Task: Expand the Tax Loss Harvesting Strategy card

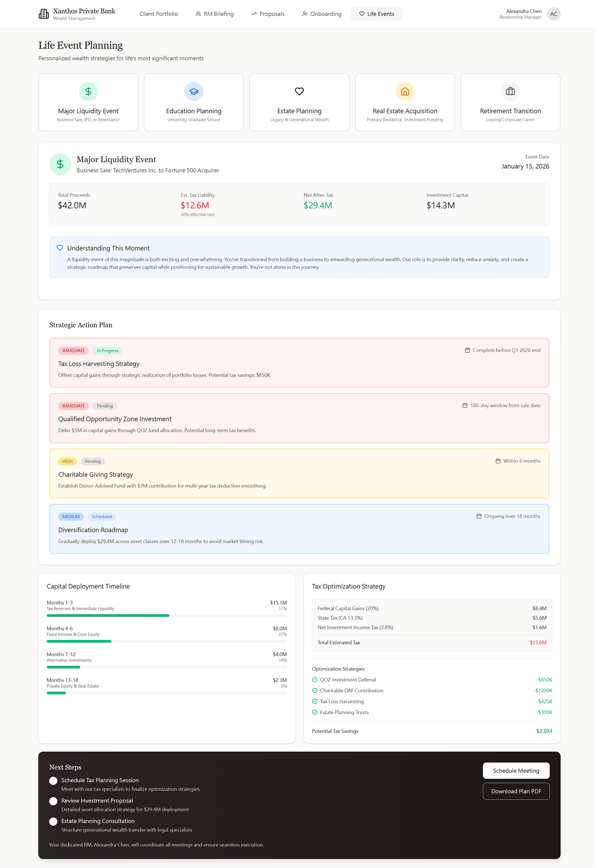Action: [x=299, y=363]
